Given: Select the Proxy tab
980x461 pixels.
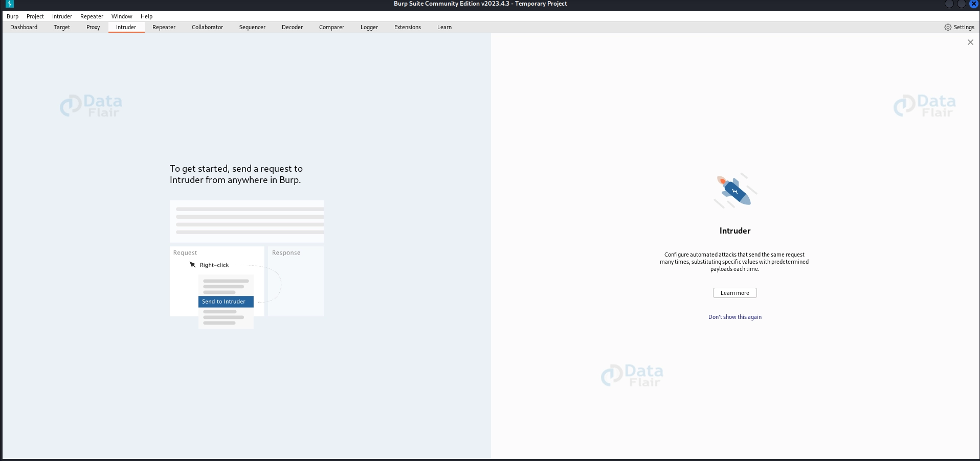Looking at the screenshot, I should (x=93, y=27).
